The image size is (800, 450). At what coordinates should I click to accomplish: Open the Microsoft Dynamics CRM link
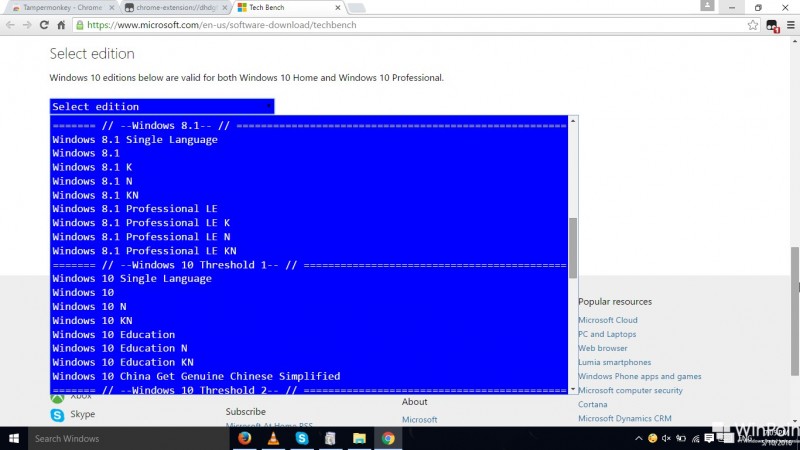624,418
